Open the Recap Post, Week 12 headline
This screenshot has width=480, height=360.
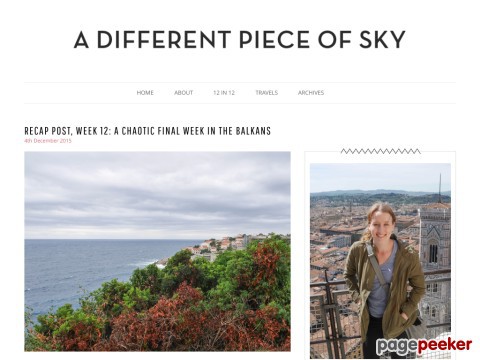[148, 131]
